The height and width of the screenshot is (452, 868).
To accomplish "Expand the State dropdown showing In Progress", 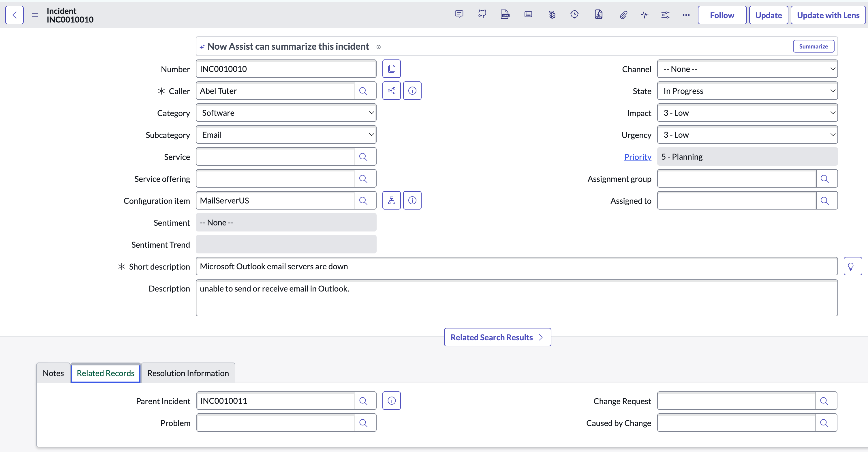I will 747,91.
